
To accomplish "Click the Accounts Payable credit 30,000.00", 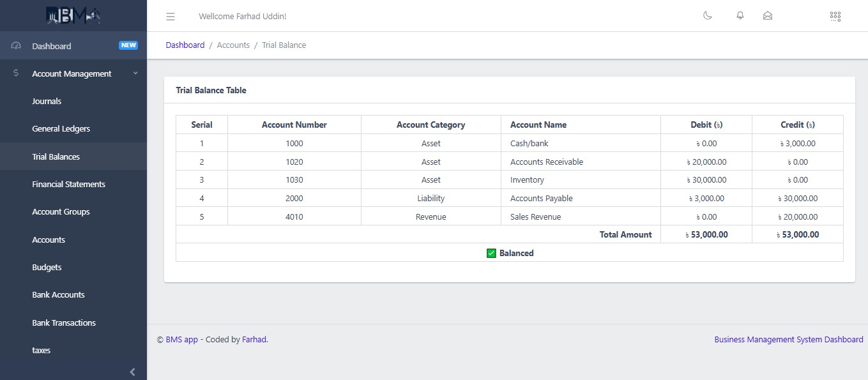I will [x=798, y=199].
